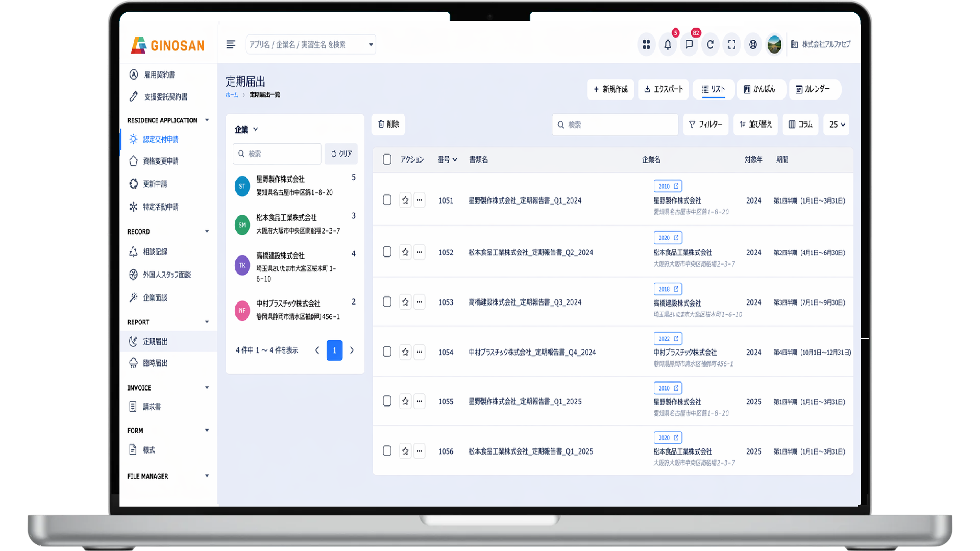Switch to the かんばん view tab
The image size is (980, 551).
(x=761, y=89)
